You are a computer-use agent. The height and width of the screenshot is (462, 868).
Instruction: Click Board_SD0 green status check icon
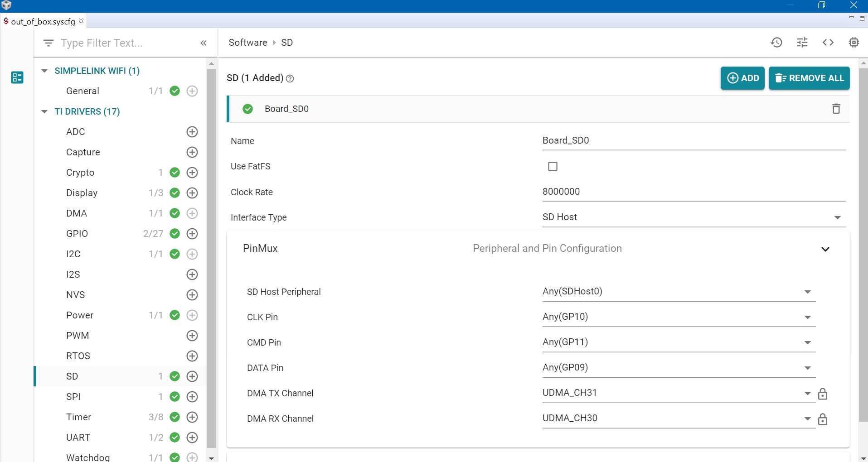[x=247, y=109]
